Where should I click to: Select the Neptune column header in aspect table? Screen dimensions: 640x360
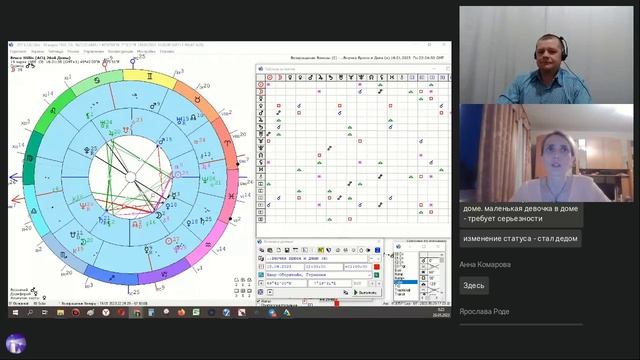point(351,77)
